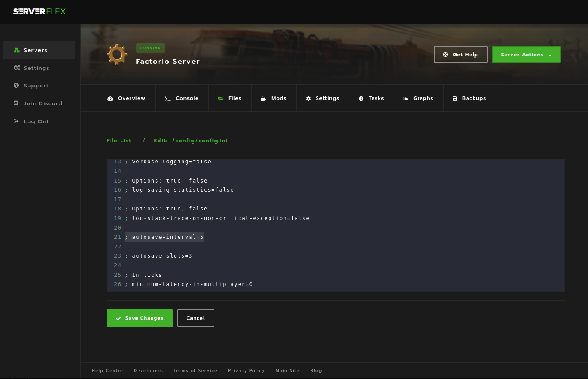Open the Help Centre footer link
The width and height of the screenshot is (588, 379).
pos(107,371)
